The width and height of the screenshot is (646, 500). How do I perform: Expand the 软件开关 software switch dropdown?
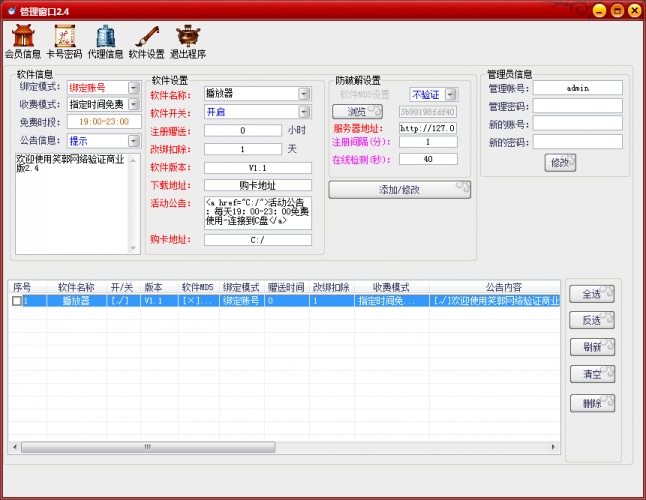[x=303, y=112]
